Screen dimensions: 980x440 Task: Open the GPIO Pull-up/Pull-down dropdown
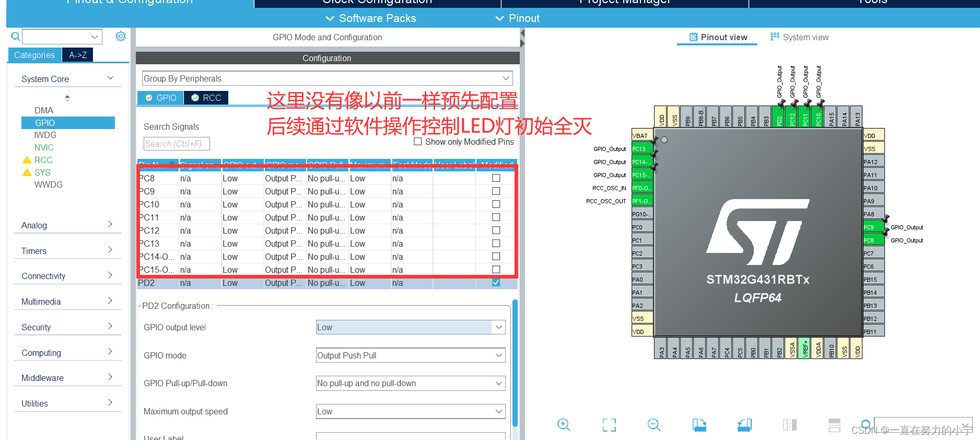tap(411, 384)
